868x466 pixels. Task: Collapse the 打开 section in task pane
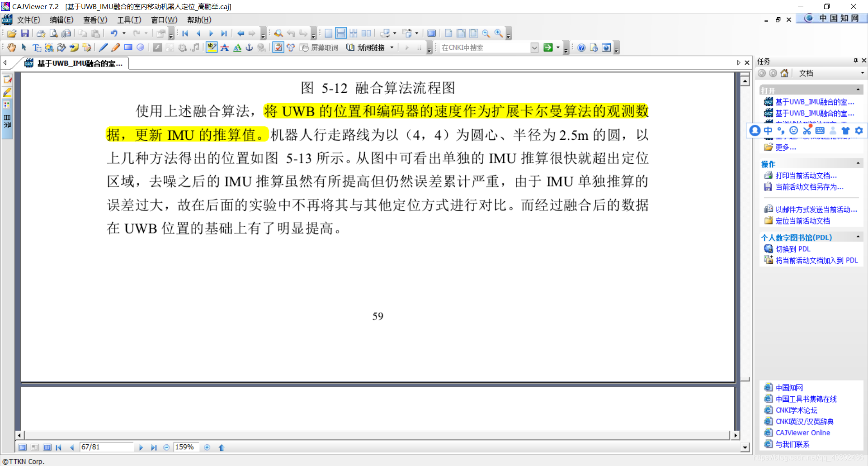[x=858, y=90]
